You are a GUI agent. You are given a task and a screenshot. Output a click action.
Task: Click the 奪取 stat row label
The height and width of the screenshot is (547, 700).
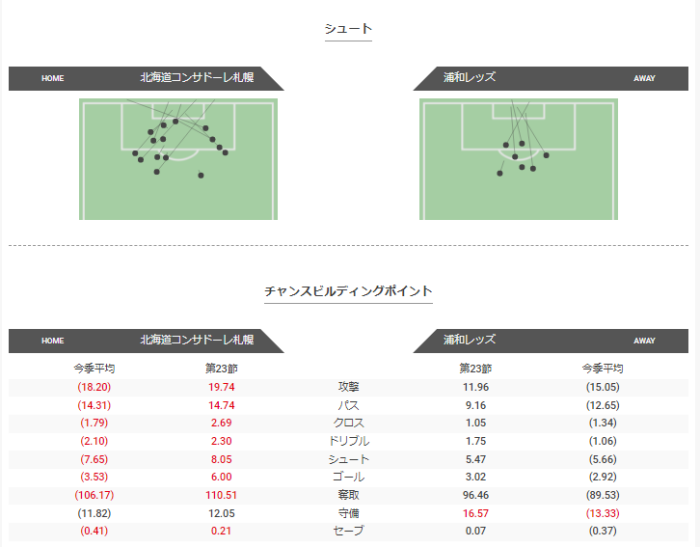point(348,495)
